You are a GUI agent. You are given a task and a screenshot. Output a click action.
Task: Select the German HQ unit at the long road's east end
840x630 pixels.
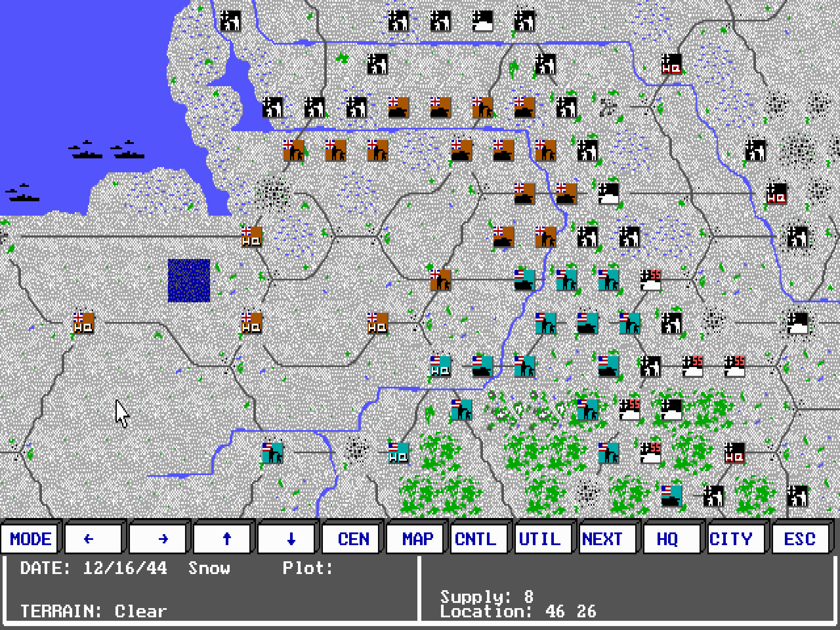[x=777, y=194]
